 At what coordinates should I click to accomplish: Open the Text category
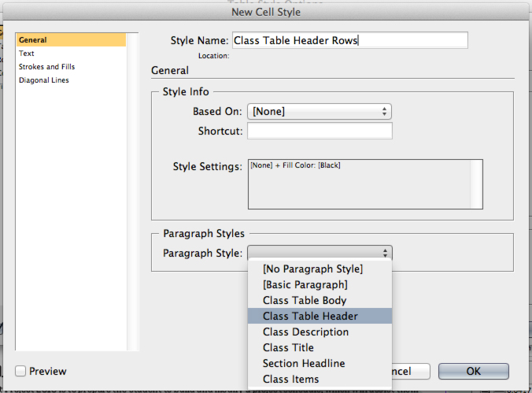[27, 54]
